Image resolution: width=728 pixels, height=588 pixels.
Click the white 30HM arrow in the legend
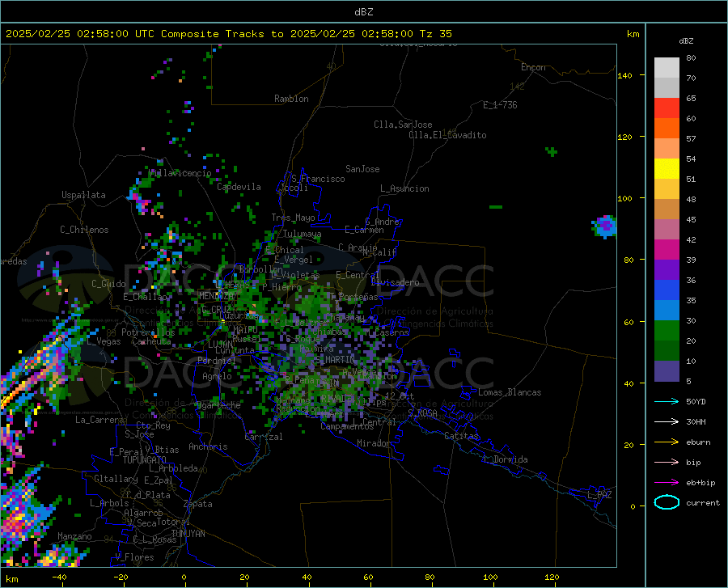pos(667,422)
